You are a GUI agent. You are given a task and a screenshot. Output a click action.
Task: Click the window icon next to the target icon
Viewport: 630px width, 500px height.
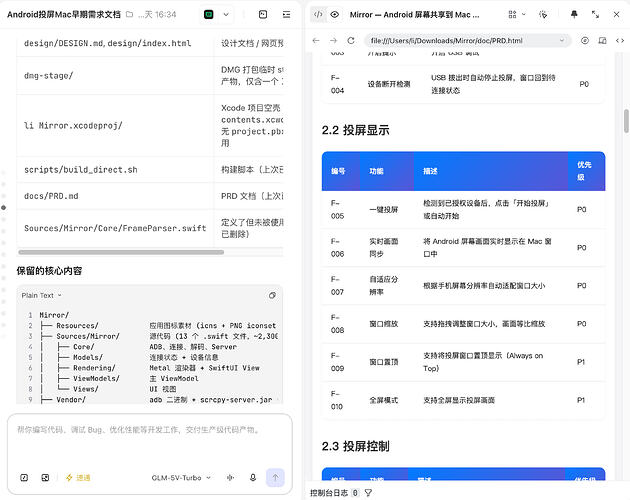(602, 41)
